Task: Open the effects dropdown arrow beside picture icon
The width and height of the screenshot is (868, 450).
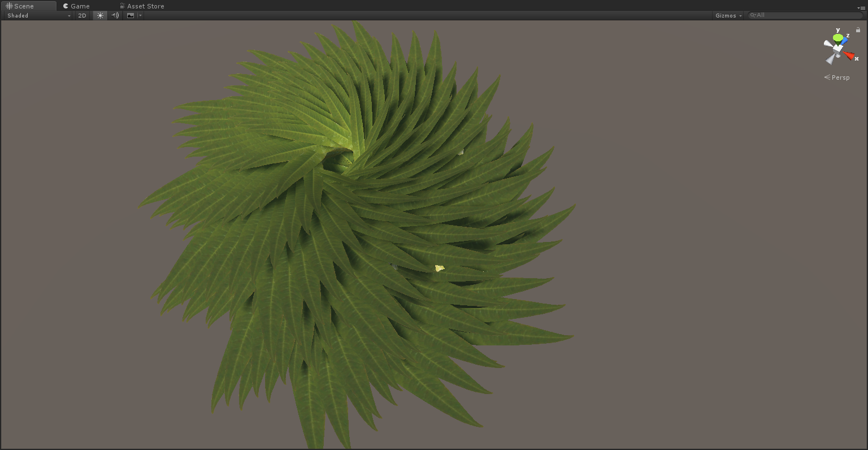Action: pos(140,16)
